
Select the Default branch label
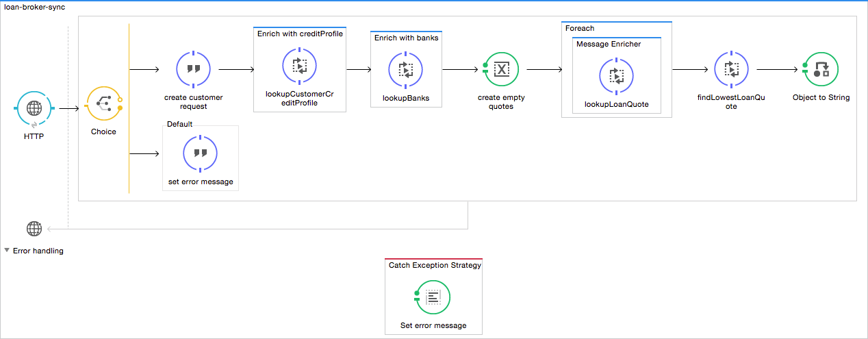click(x=180, y=124)
